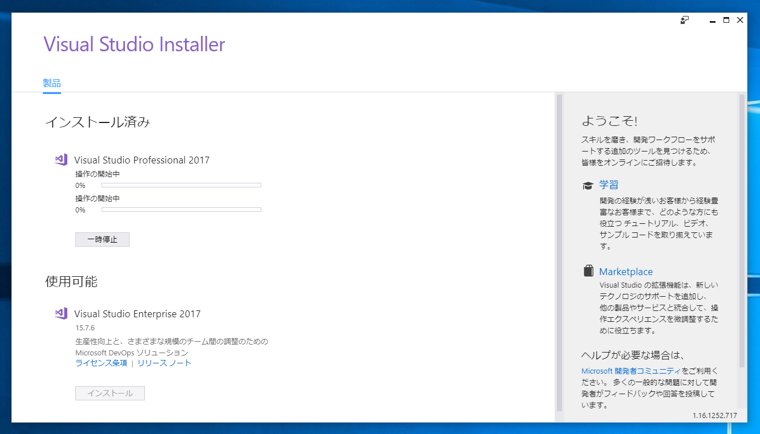The width and height of the screenshot is (760, 434).
Task: Click the first 操作の開始中 status label
Action: click(97, 174)
